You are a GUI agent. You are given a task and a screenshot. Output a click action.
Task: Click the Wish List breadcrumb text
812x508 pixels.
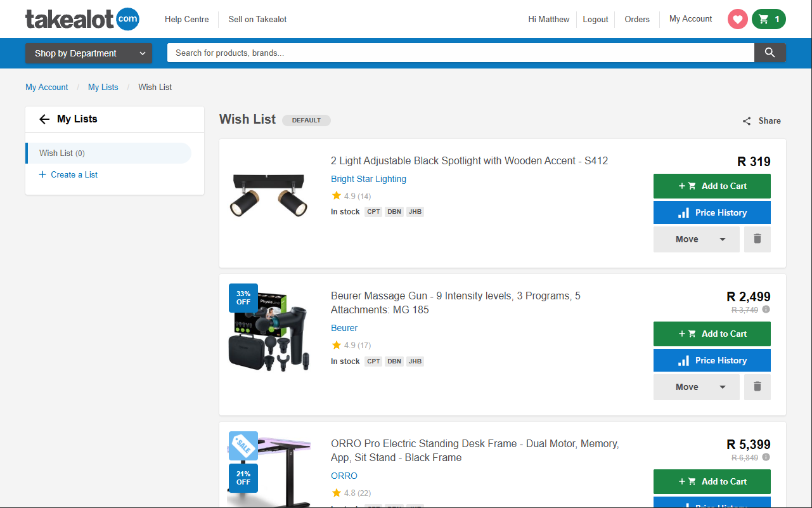point(155,88)
